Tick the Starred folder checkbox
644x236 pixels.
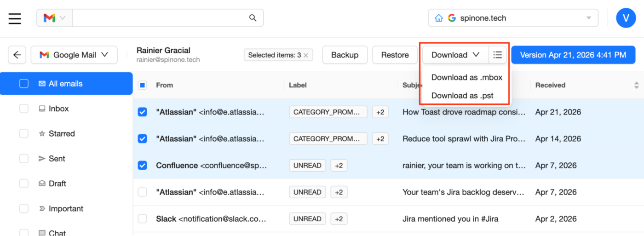click(24, 134)
